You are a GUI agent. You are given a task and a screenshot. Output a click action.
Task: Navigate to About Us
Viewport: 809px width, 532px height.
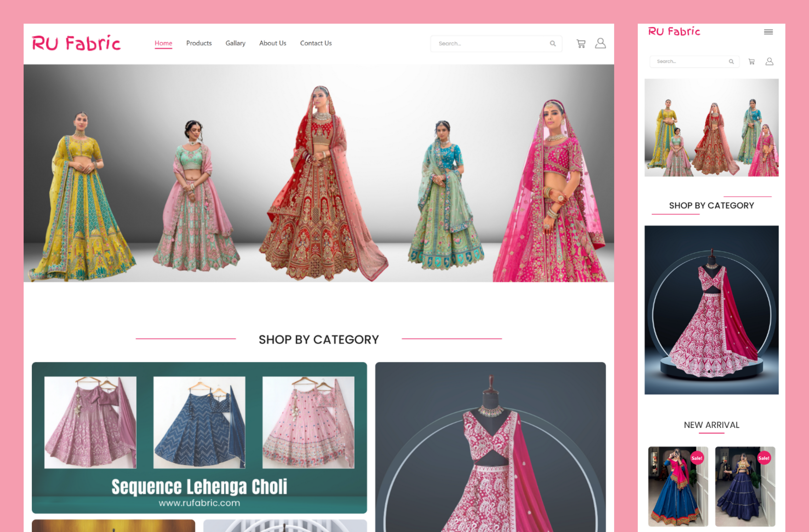click(x=273, y=43)
